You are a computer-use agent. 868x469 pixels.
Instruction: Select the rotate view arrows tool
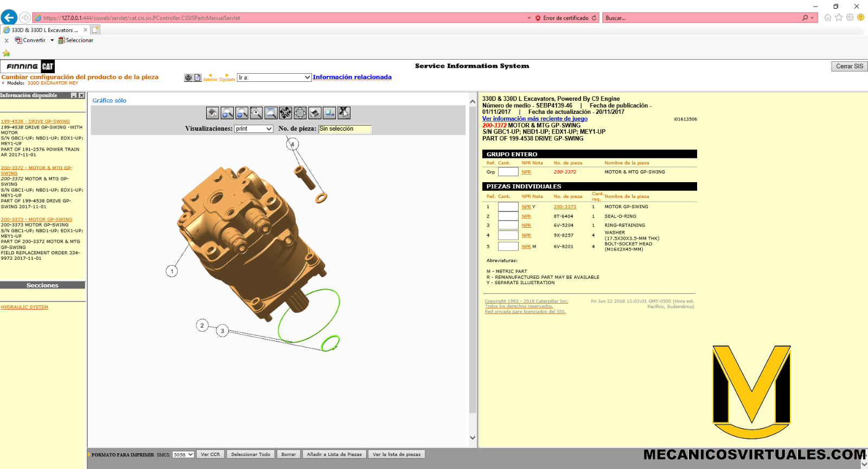[285, 113]
